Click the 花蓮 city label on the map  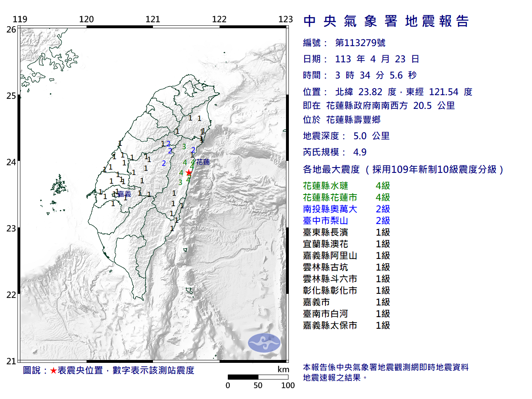click(x=203, y=162)
